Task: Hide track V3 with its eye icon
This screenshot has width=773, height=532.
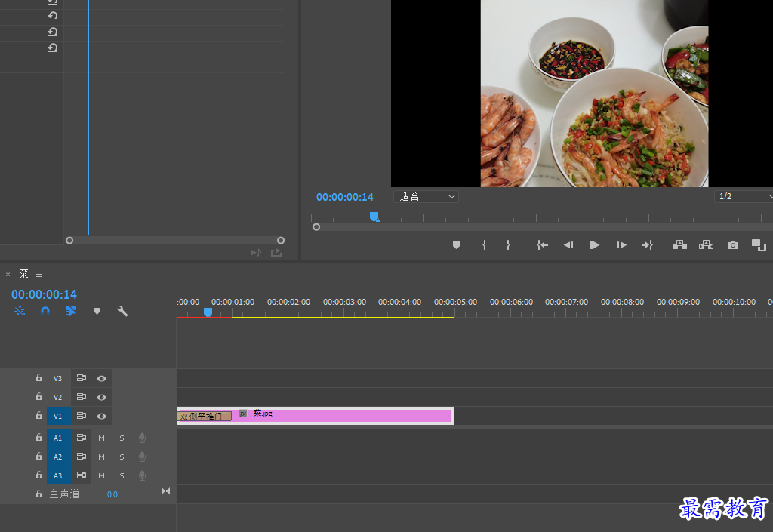Action: [x=102, y=378]
